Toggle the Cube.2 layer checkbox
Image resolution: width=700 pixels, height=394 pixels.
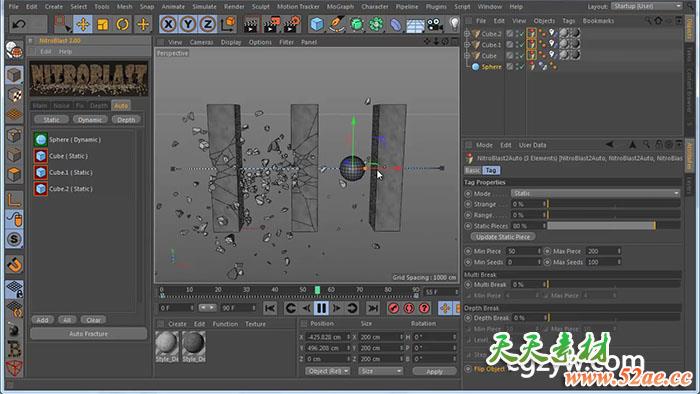(509, 34)
